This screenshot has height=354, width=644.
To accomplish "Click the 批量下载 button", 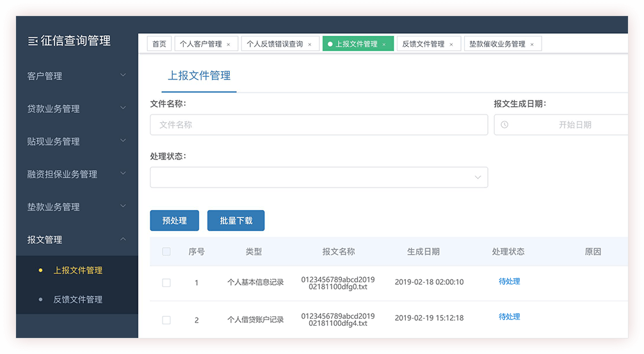I will (x=236, y=220).
